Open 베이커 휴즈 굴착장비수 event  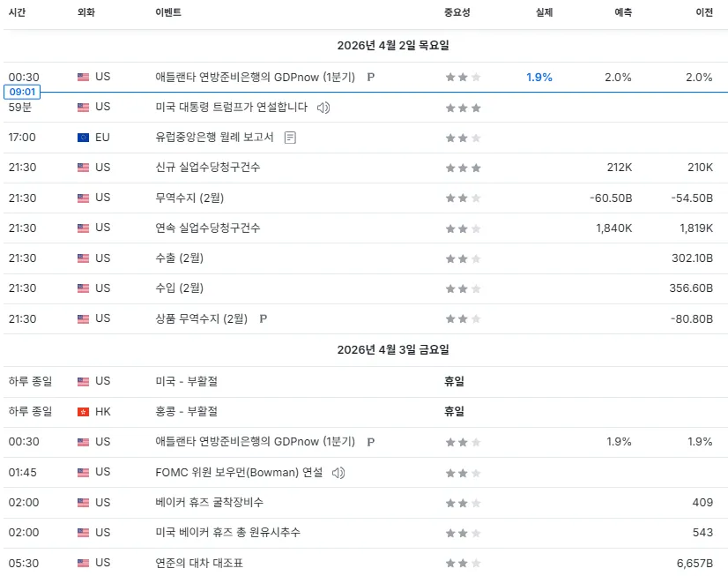coord(209,502)
